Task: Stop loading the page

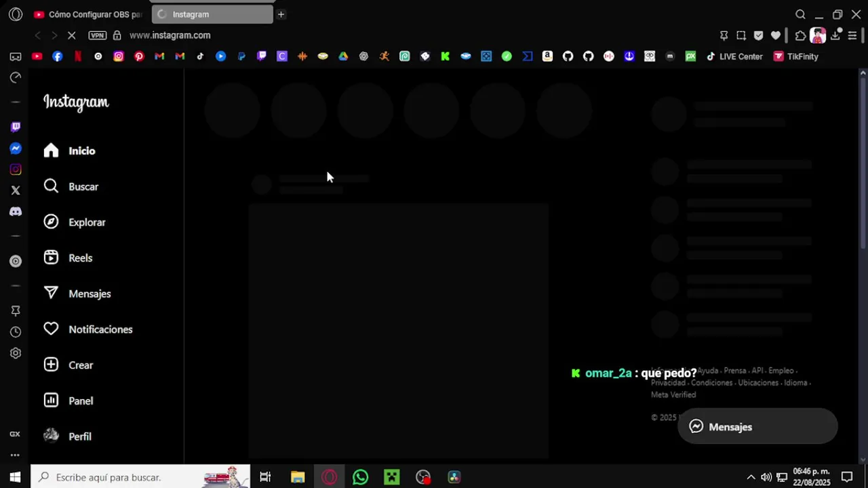Action: click(x=71, y=35)
